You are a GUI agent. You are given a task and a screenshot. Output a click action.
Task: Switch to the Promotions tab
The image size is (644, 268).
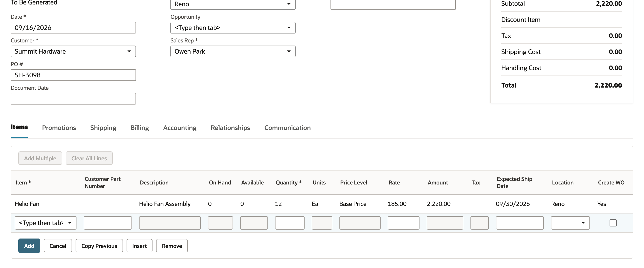pos(59,128)
